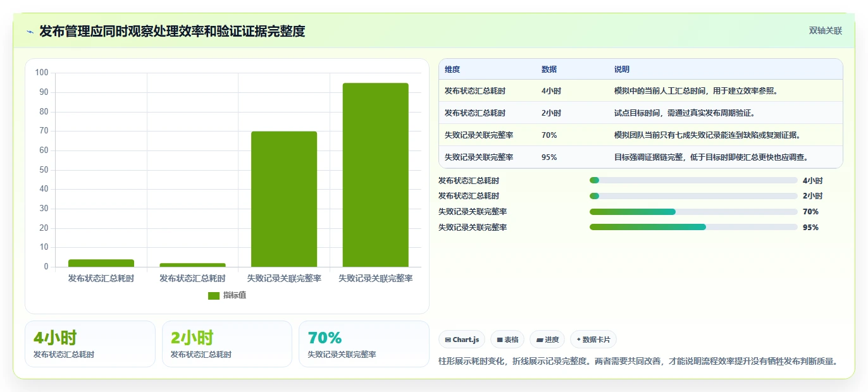This screenshot has height=392, width=868.
Task: Toggle the 指标值 legend swatch
Action: click(214, 295)
